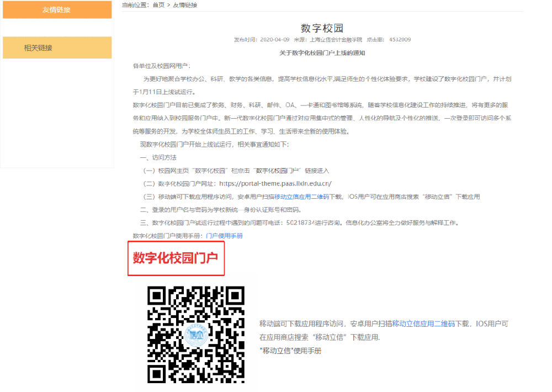This screenshot has width=552, height=392.
Task: Open the 门户使用手册 link
Action: coord(224,236)
